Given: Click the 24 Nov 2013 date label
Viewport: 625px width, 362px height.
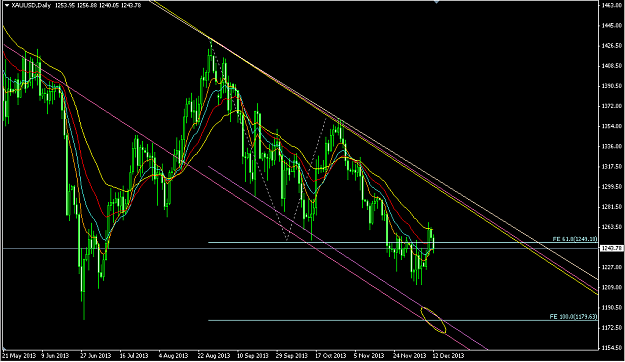Looking at the screenshot, I should [410, 356].
